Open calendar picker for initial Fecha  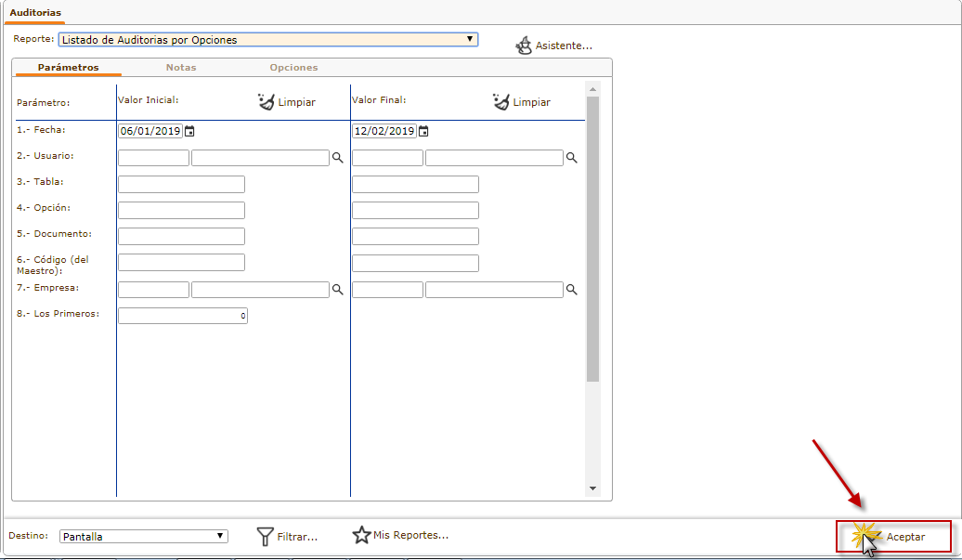click(189, 132)
